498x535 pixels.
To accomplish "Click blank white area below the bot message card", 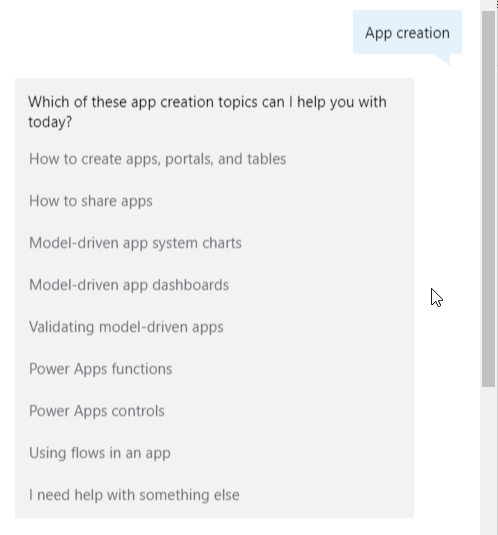I will click(214, 526).
